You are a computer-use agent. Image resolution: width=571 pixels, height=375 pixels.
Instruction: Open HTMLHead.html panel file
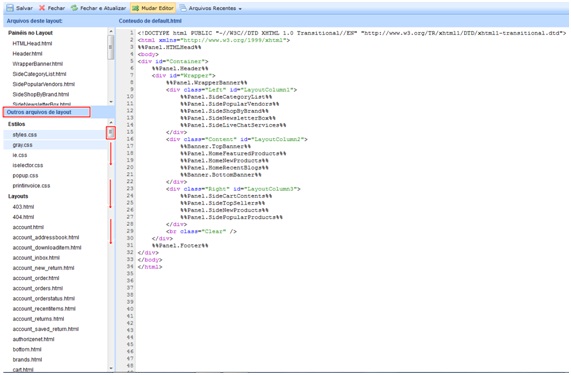click(32, 43)
